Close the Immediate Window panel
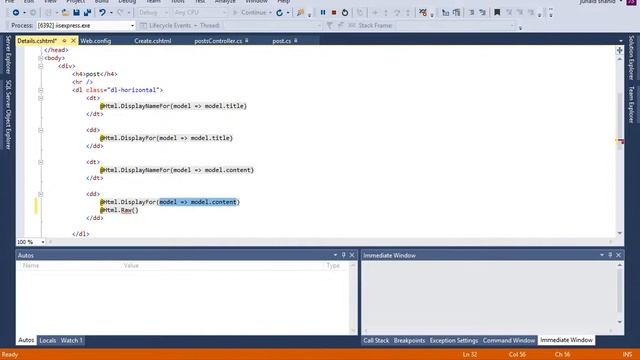This screenshot has width=640, height=360. click(618, 255)
